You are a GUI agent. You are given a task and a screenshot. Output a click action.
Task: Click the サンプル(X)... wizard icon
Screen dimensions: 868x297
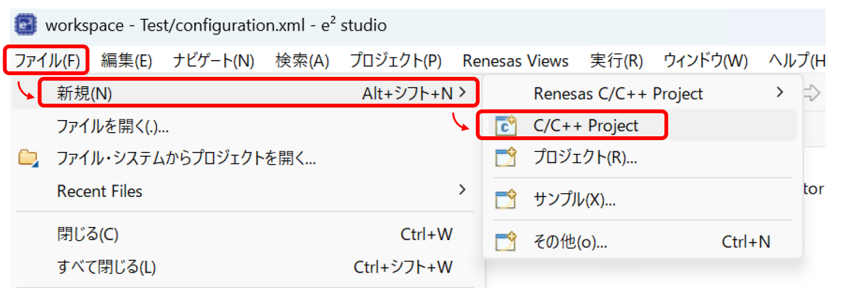(x=505, y=199)
